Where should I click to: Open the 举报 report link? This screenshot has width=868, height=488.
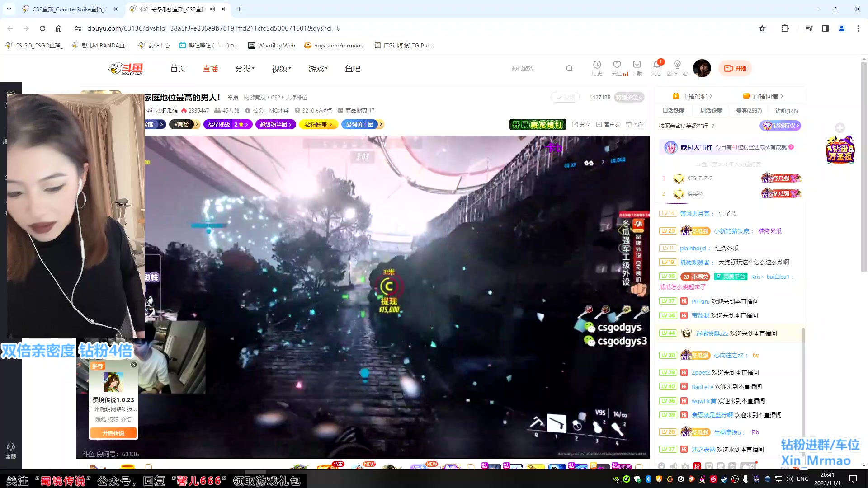coord(233,98)
